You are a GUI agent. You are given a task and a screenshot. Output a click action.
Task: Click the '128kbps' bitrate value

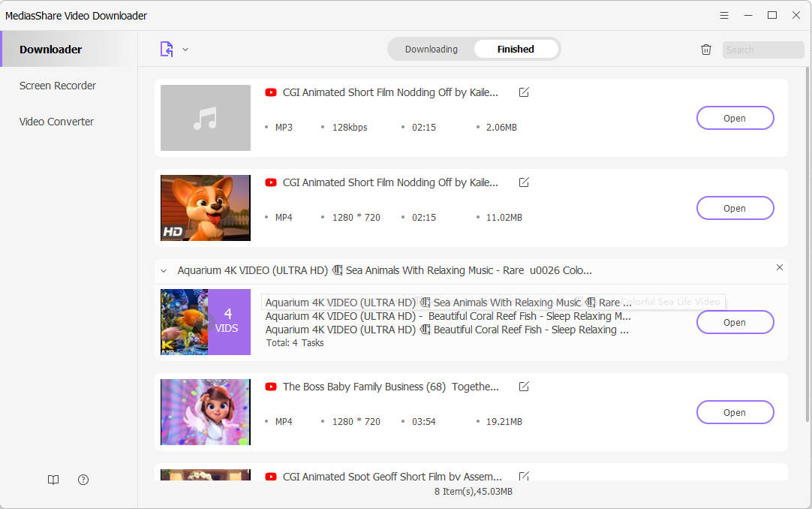click(x=350, y=128)
